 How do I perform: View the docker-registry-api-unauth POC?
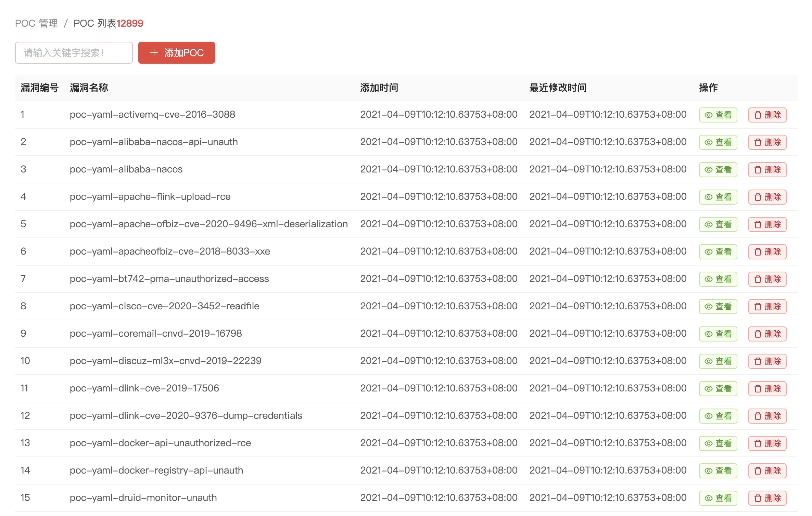[x=718, y=471]
